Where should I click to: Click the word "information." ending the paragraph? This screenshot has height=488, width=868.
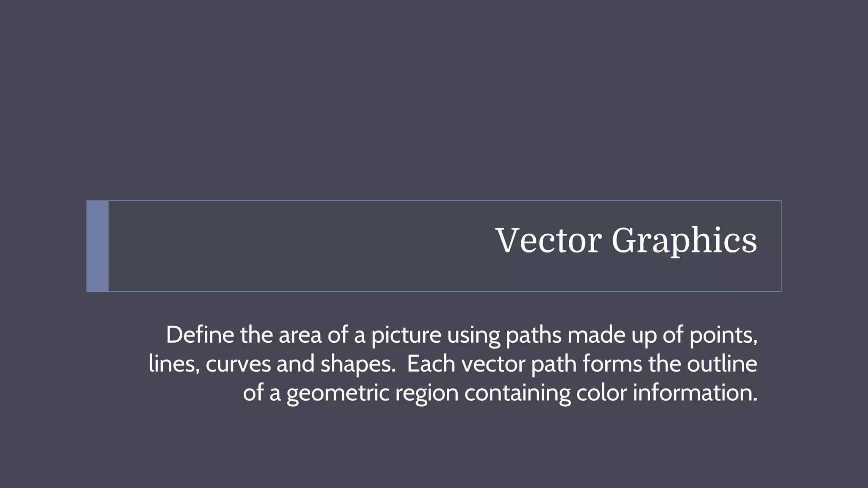click(x=695, y=393)
